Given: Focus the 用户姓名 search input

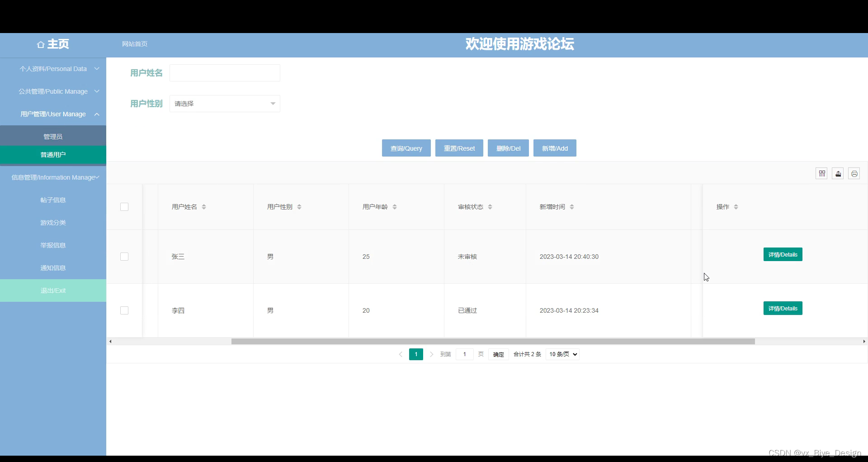Looking at the screenshot, I should (225, 73).
